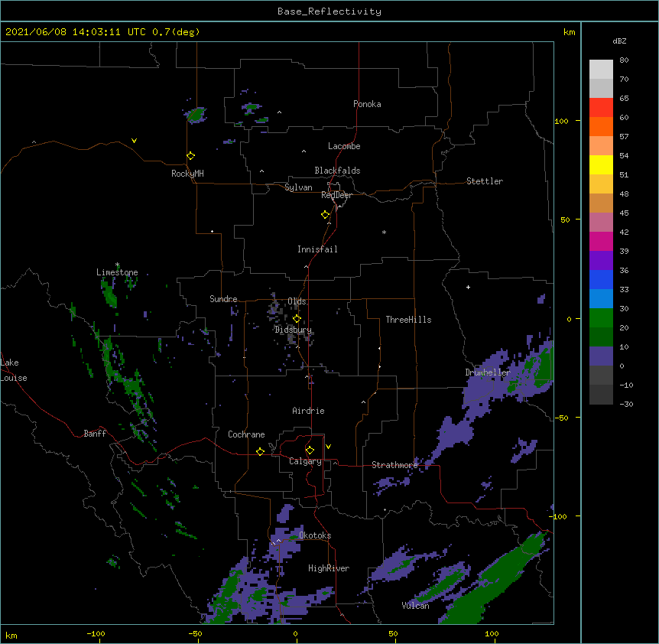This screenshot has height=644, width=659.
Task: Click the Okotoks label
Action: pyautogui.click(x=315, y=535)
